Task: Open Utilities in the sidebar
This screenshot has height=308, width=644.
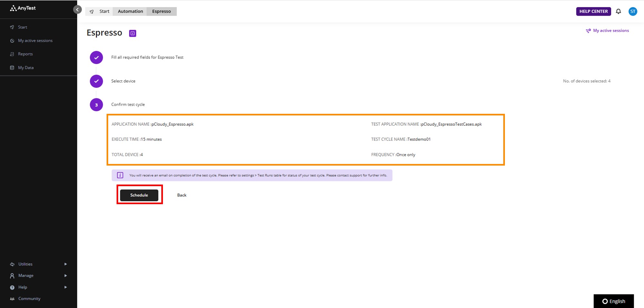Action: (25, 264)
